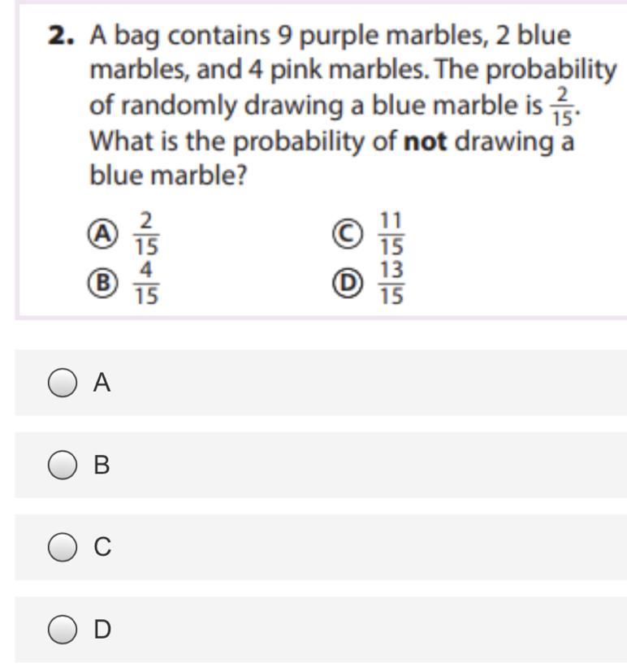
Task: Click the letter D option label
Action: (x=102, y=629)
